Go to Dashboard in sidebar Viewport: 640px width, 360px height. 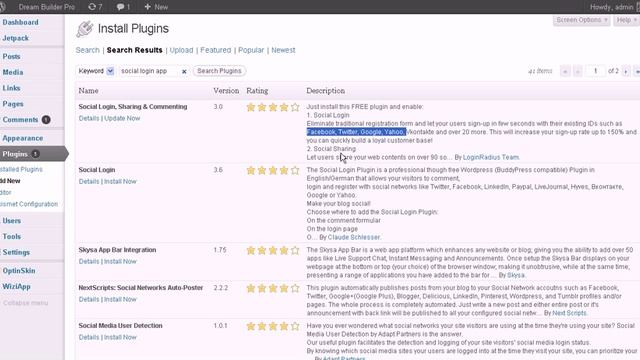[20, 22]
